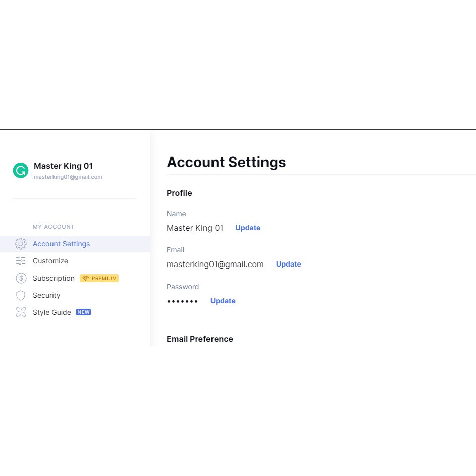Click Update next to the email address
The image size is (476, 476).
pyautogui.click(x=288, y=264)
